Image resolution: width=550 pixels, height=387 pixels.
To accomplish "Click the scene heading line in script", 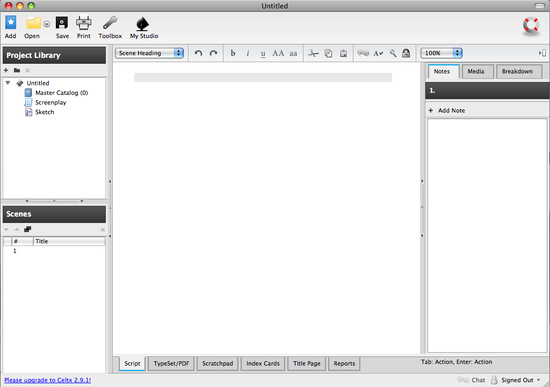I will (263, 78).
